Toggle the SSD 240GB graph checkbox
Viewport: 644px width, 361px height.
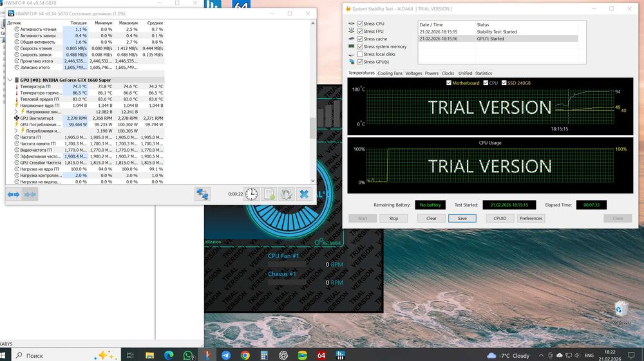coord(506,83)
